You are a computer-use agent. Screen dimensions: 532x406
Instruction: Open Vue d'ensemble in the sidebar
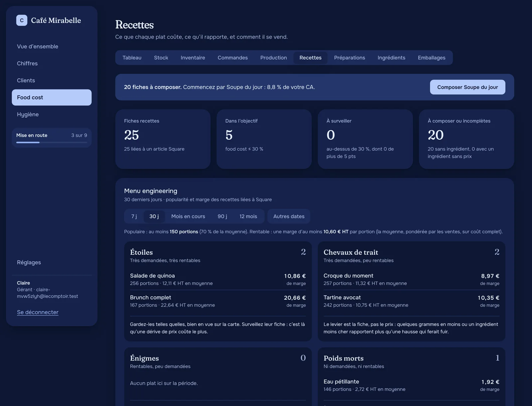pos(52,47)
